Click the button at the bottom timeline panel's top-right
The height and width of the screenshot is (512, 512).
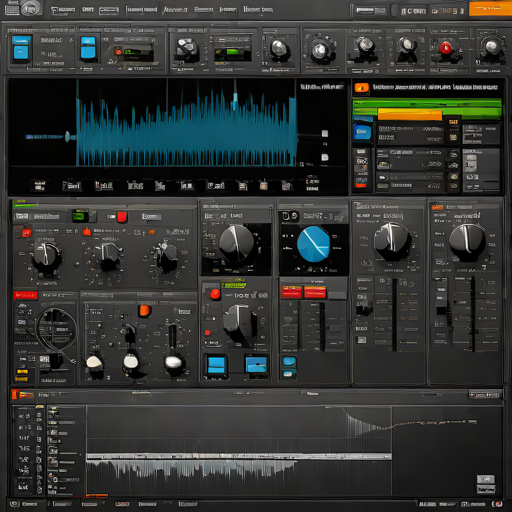(485, 395)
